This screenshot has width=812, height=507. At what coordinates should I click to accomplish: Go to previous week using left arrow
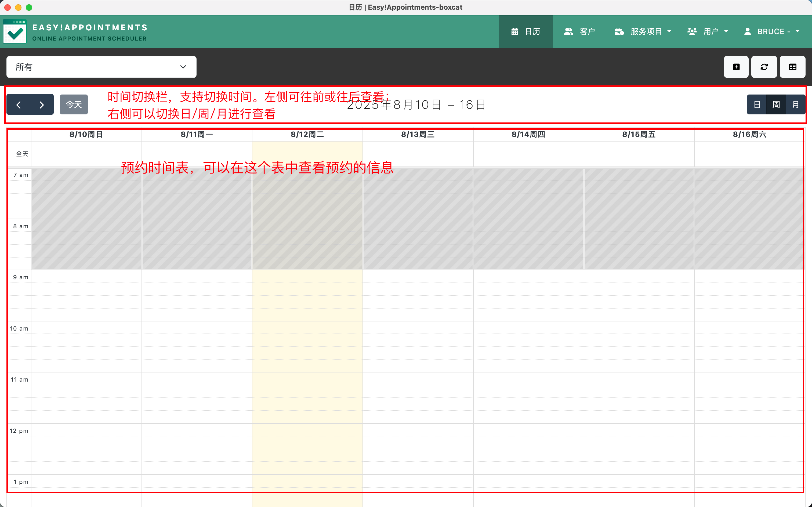pyautogui.click(x=19, y=105)
